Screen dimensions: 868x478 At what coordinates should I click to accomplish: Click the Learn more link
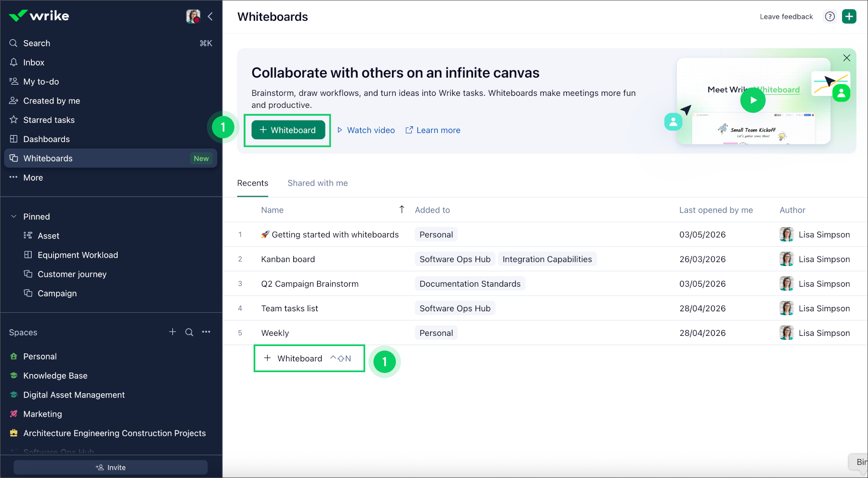point(433,130)
